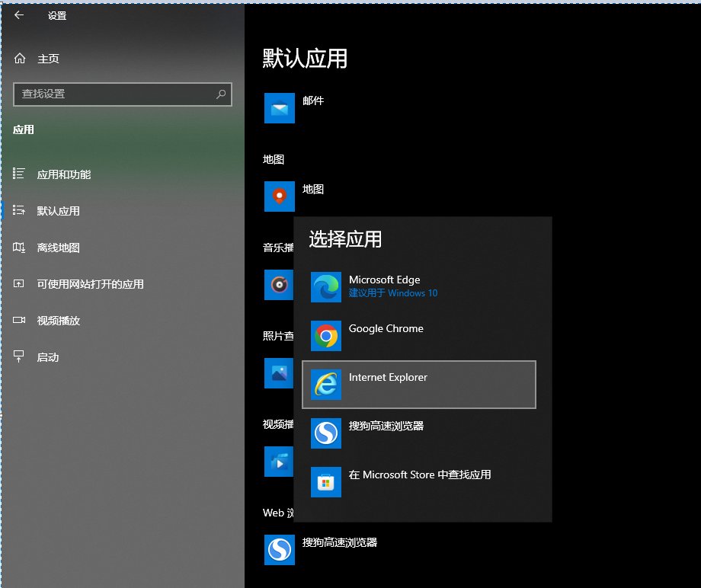Click the 默认应用 page heading
Image resolution: width=701 pixels, height=588 pixels.
(x=305, y=58)
